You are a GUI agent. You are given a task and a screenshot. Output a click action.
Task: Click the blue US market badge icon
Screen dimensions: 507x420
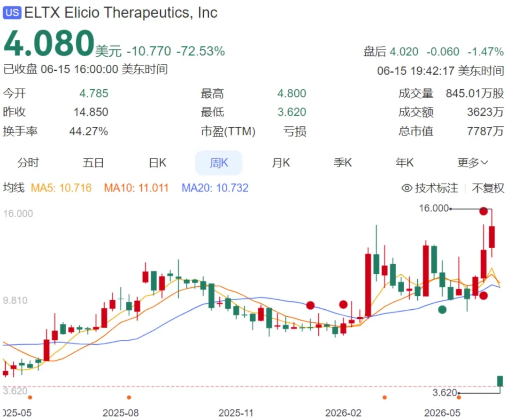(x=12, y=13)
